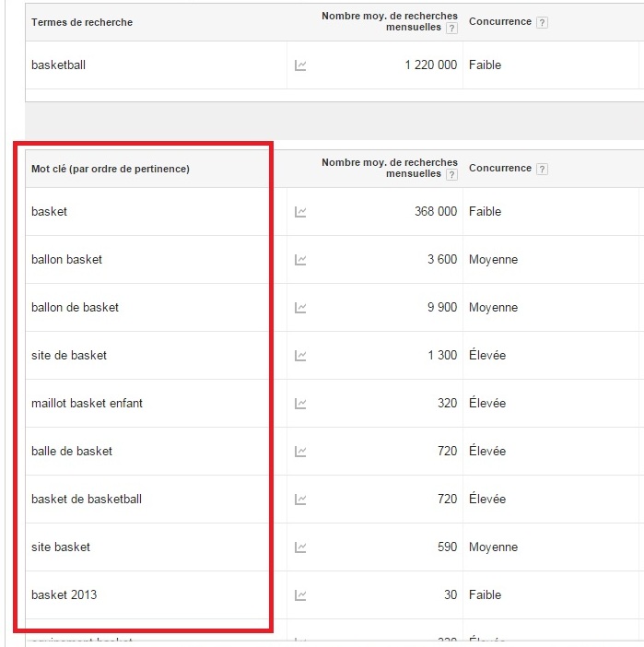Open help for lower monthly searches header
Screen dimensions: 644x647
451,174
